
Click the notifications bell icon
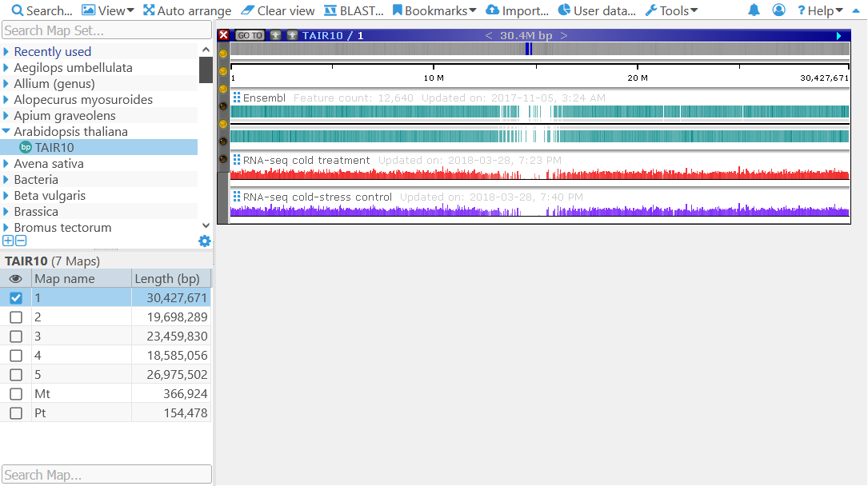(x=754, y=10)
